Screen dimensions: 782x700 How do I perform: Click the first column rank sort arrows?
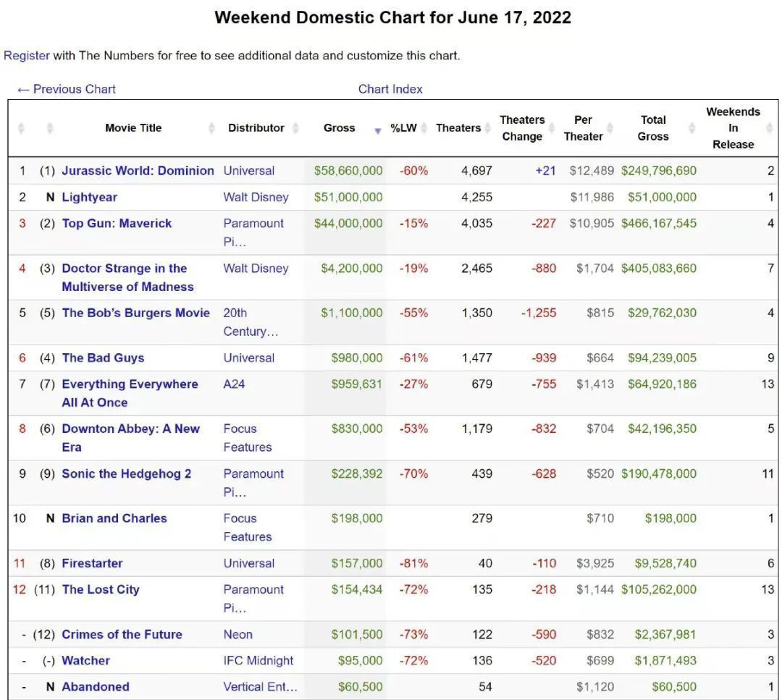21,128
